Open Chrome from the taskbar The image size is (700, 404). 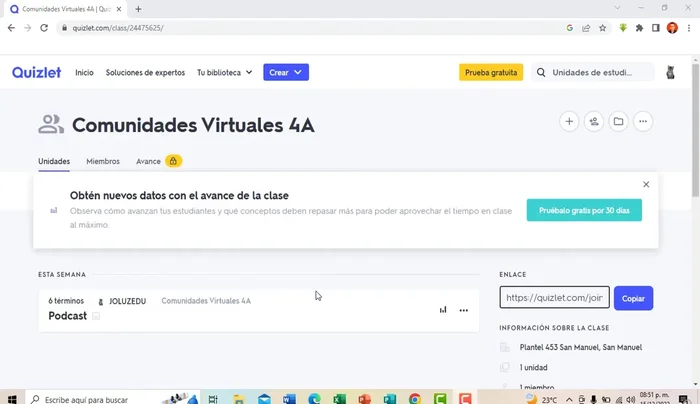coord(415,399)
